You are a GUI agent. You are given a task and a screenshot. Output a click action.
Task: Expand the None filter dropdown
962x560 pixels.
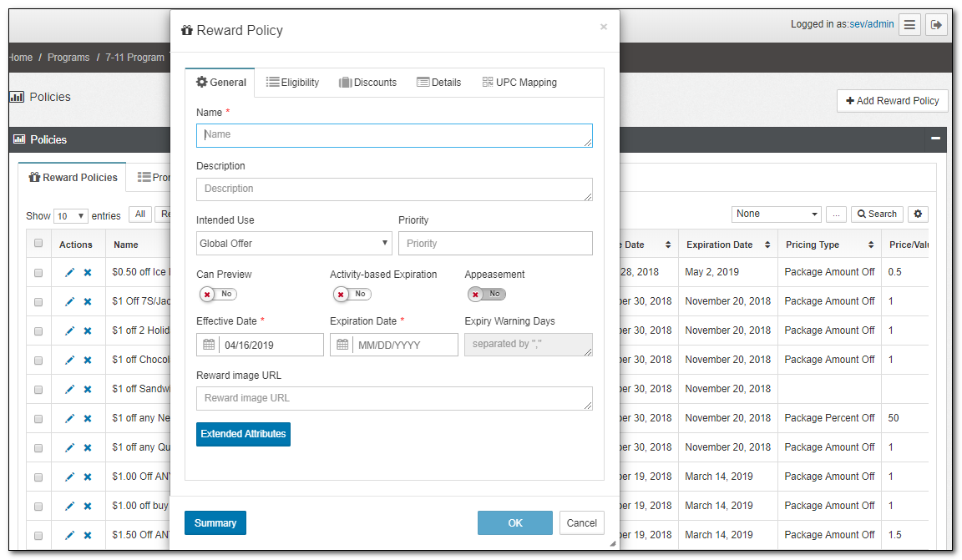tap(777, 214)
